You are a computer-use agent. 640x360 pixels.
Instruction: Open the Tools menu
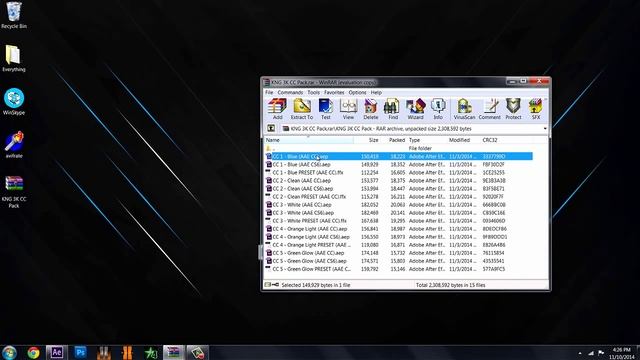(313, 93)
